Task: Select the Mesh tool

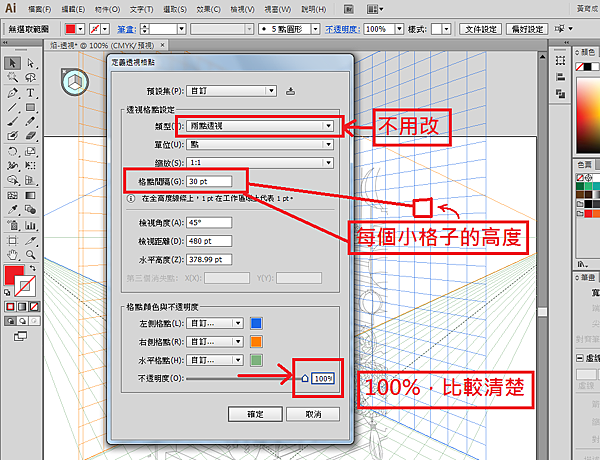Action: point(12,196)
